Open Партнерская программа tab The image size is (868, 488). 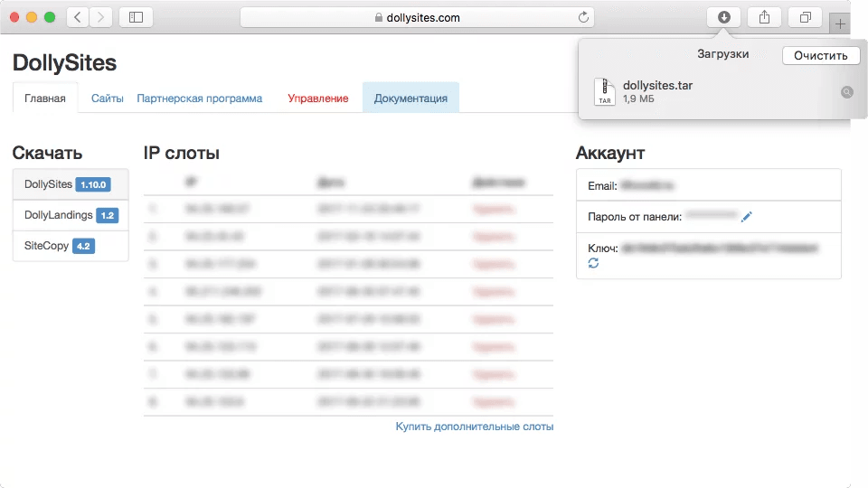[x=199, y=99]
